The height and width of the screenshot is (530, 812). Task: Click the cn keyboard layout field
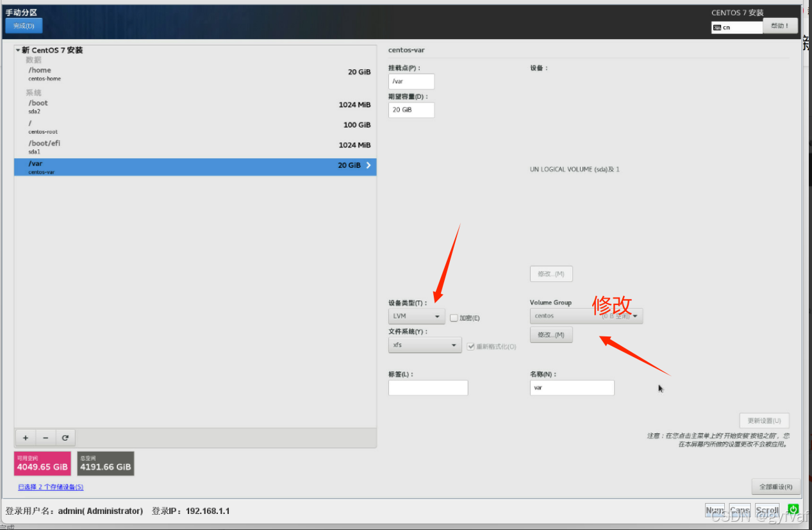point(737,28)
